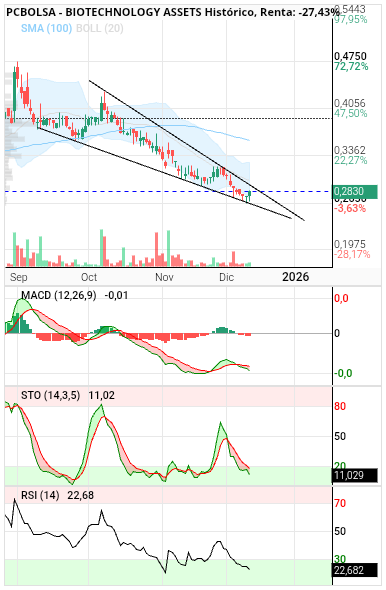Click the 0,1975 price axis label
Image resolution: width=386 pixels, height=590 pixels.
click(350, 244)
